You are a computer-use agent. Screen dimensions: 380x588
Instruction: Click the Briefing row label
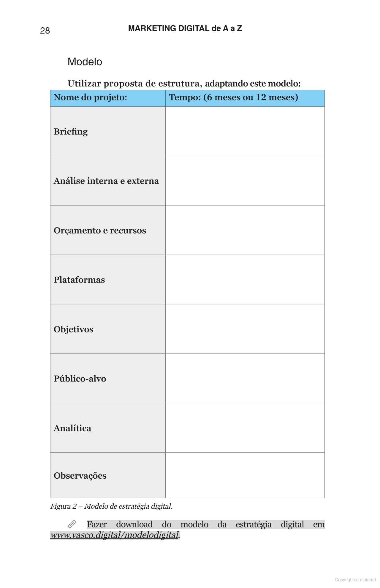(71, 132)
